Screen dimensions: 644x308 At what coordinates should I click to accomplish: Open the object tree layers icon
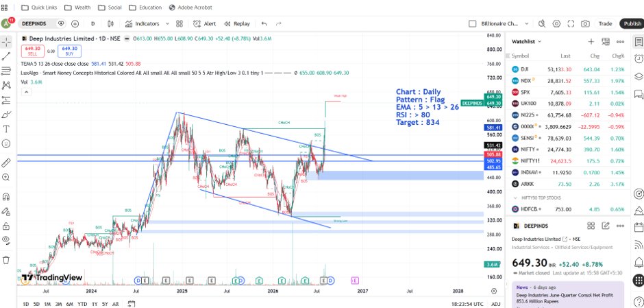pyautogui.click(x=639, y=77)
